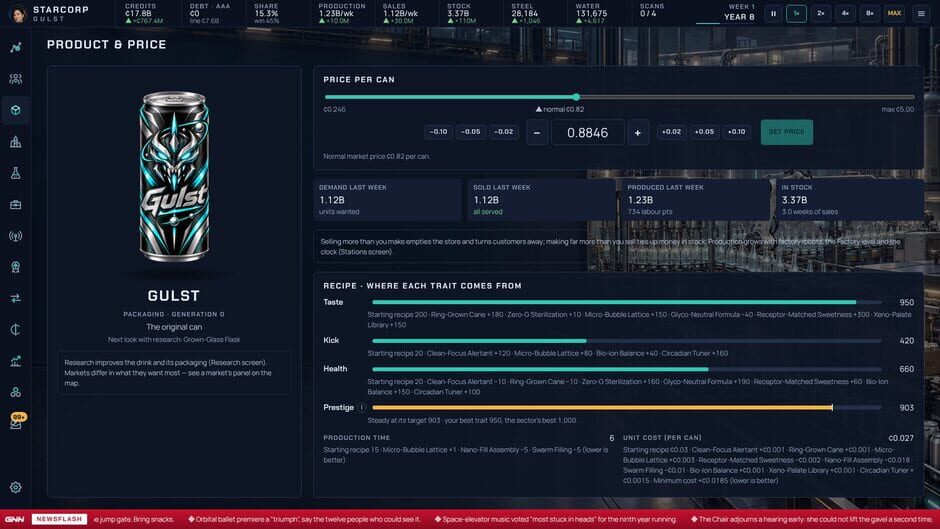Image resolution: width=940 pixels, height=529 pixels.
Task: Open the growth chart sidebar icon
Action: [x=16, y=361]
